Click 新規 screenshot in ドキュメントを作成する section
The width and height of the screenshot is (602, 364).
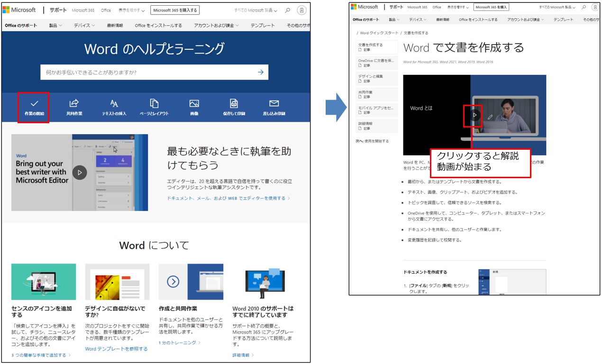512,282
